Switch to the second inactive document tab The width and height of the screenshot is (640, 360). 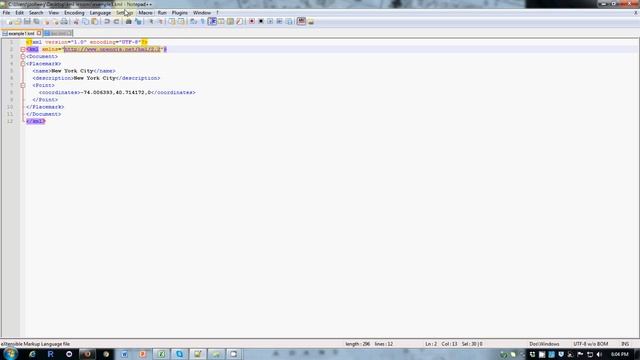pyautogui.click(x=58, y=33)
